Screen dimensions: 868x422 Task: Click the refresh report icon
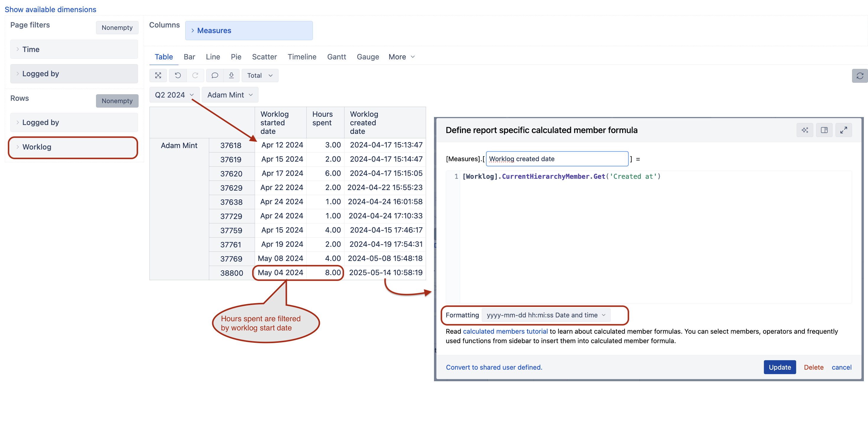pyautogui.click(x=860, y=76)
